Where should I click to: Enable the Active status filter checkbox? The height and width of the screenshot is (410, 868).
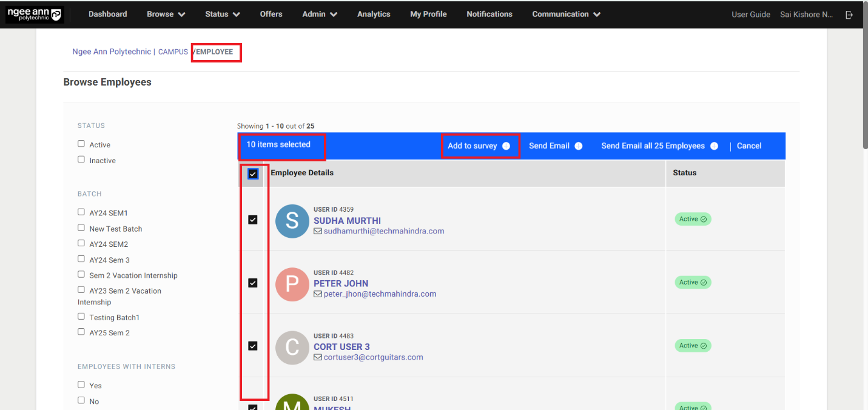tap(81, 144)
